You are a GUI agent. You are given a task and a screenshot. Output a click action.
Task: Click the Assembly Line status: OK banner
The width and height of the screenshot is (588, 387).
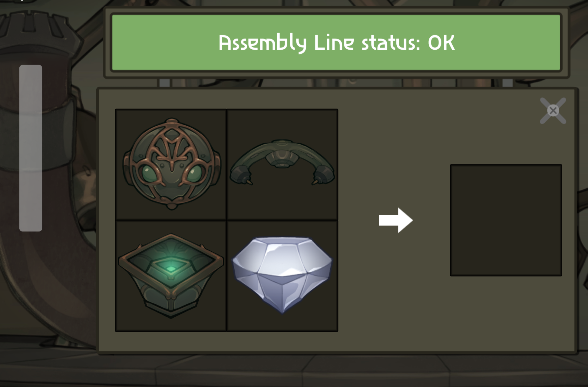[336, 43]
